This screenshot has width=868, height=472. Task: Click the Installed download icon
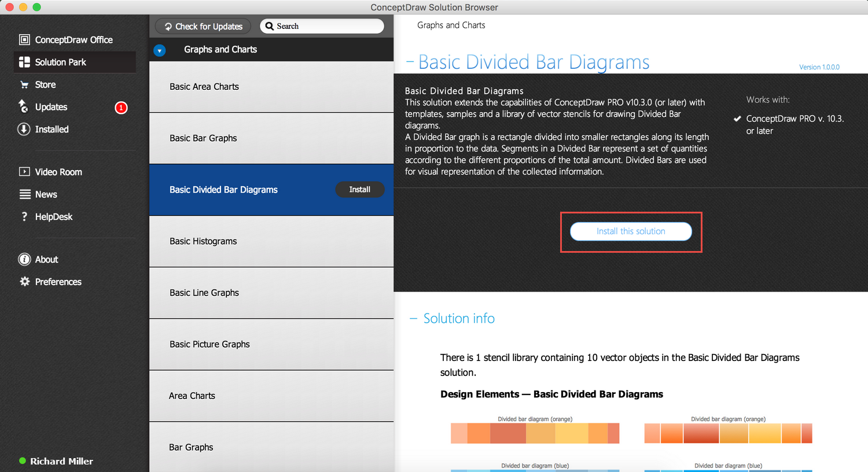[24, 129]
